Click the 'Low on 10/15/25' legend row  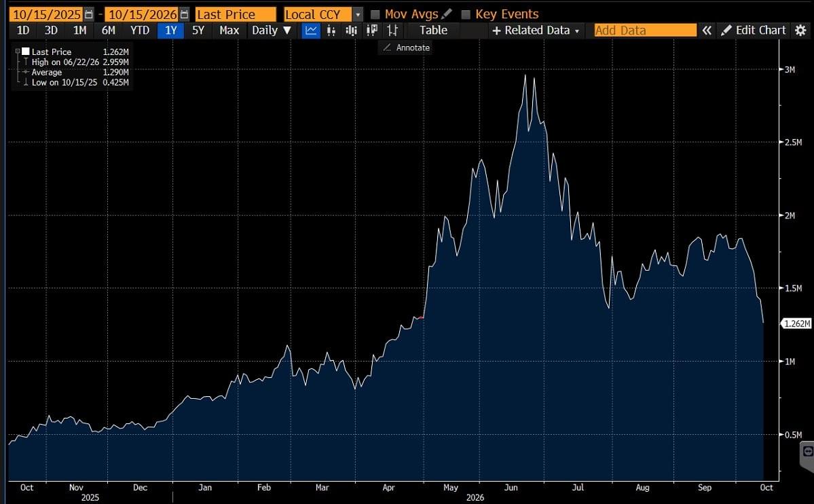76,83
